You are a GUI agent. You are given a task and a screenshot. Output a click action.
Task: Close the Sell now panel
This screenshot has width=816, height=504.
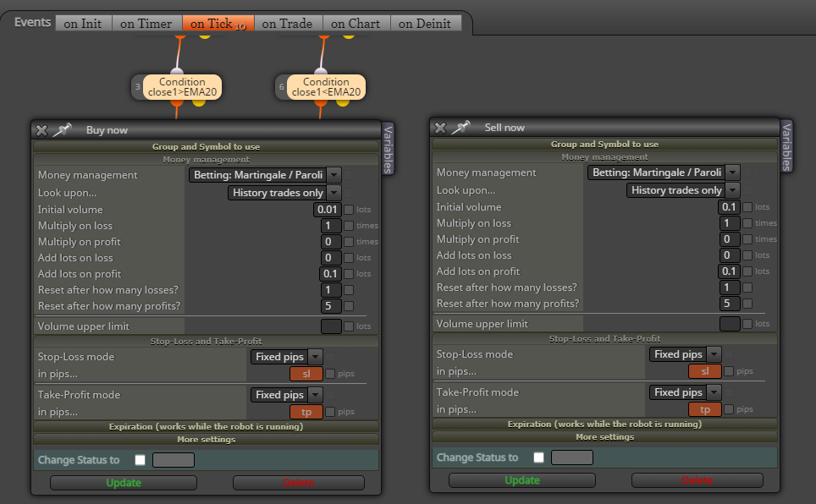(440, 128)
